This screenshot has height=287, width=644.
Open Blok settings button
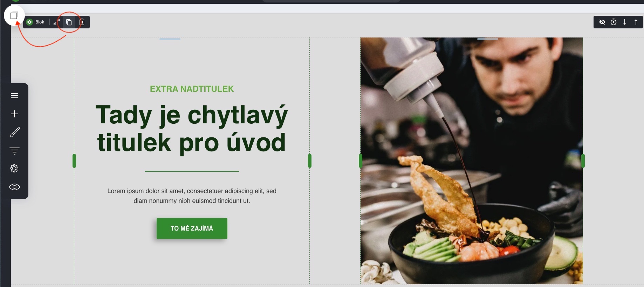click(x=35, y=22)
